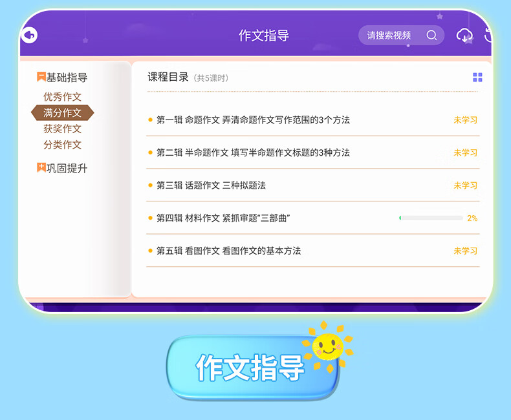This screenshot has width=511, height=420.
Task: Click the 作文指导 page title
Action: click(x=264, y=35)
